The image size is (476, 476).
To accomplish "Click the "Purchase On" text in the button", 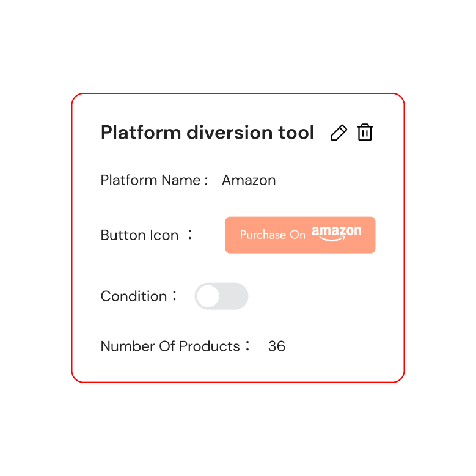I will pyautogui.click(x=273, y=235).
